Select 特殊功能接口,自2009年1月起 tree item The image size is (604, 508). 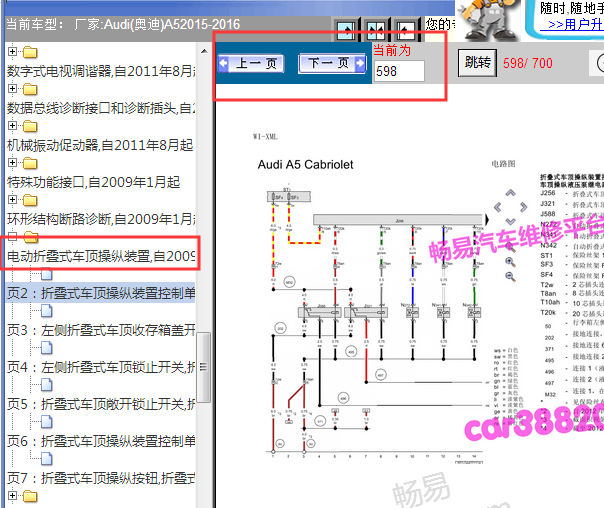click(x=94, y=182)
